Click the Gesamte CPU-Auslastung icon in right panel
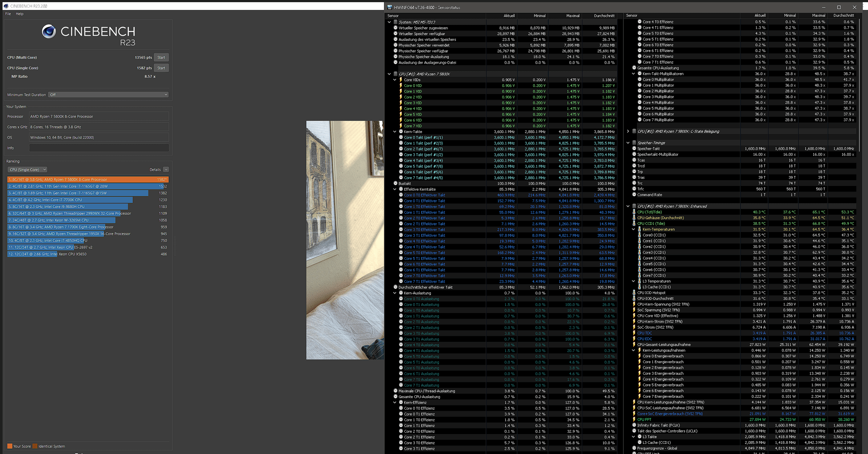868x454 pixels. pyautogui.click(x=634, y=68)
